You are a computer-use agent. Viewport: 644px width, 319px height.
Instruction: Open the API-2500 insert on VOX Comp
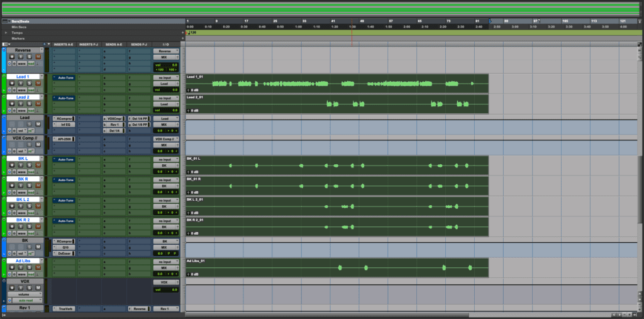(64, 139)
